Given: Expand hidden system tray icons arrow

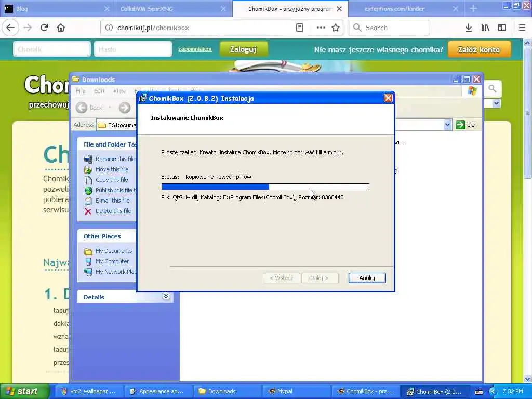Looking at the screenshot, I should [x=493, y=392].
